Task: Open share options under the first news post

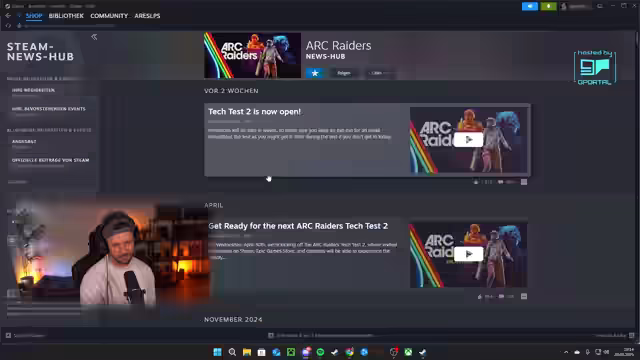Action: [x=524, y=182]
